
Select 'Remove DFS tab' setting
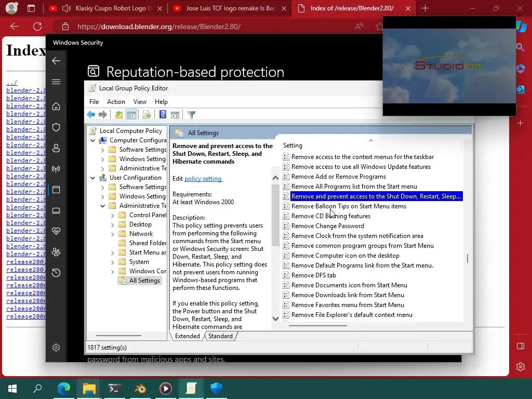pos(314,275)
